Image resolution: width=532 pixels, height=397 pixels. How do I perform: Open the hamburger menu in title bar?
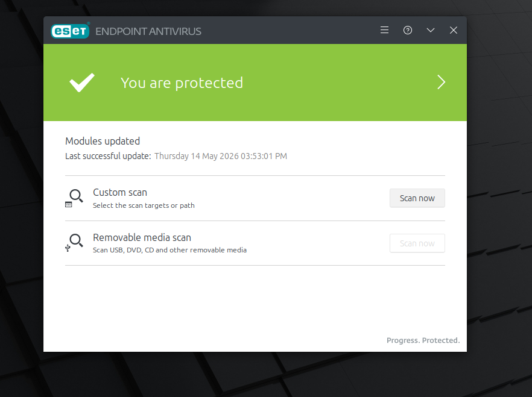pyautogui.click(x=384, y=30)
